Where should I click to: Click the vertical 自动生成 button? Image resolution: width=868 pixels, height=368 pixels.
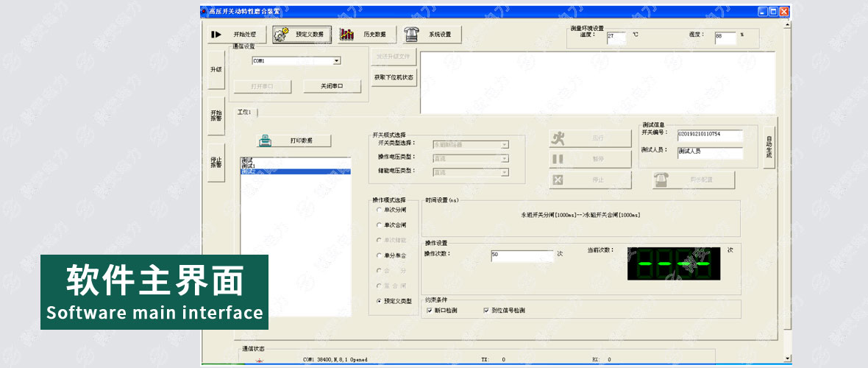769,147
